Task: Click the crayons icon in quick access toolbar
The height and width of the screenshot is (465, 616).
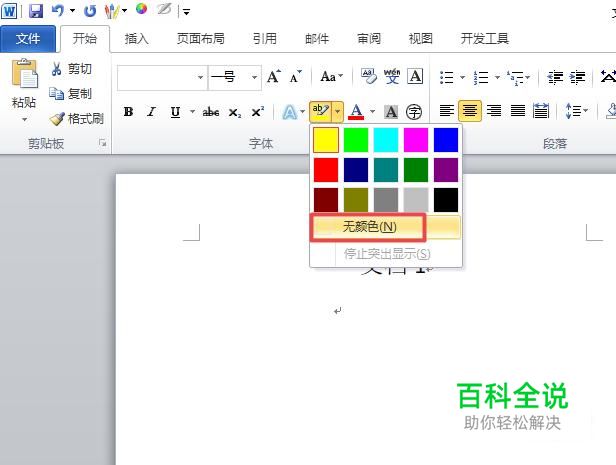Action: click(x=112, y=11)
